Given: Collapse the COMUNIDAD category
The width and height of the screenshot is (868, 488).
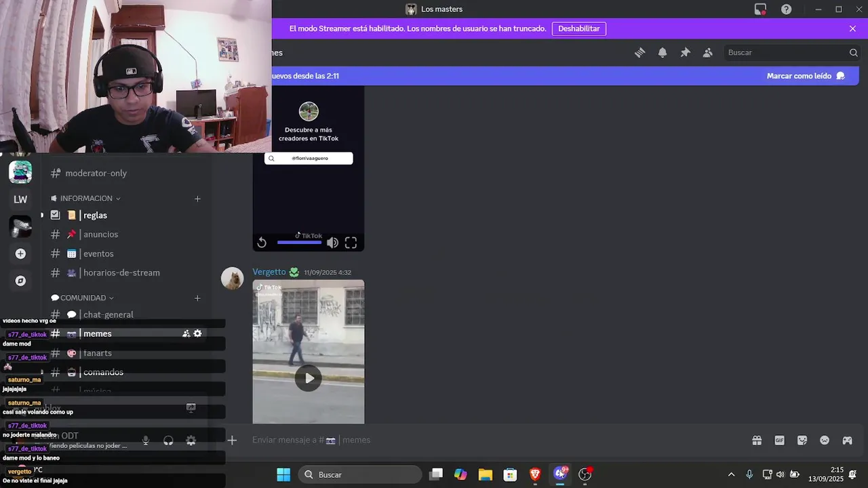Looking at the screenshot, I should point(83,298).
